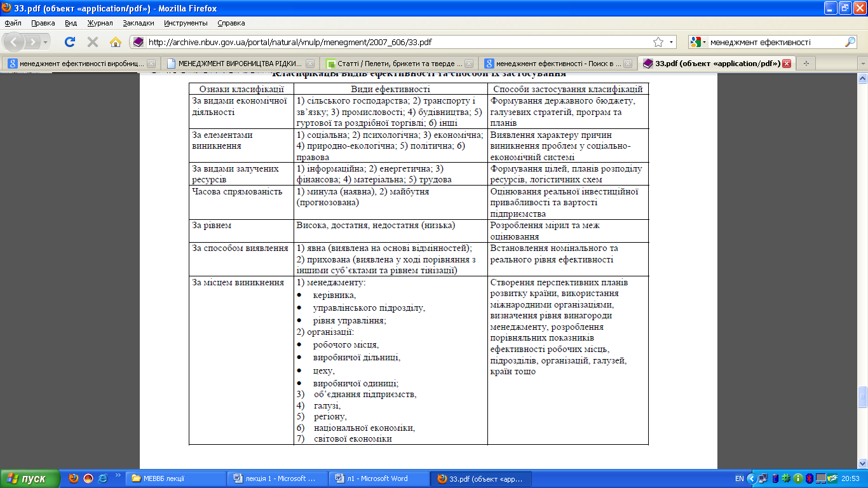Switch to 'лекція 1 - Microsoft' Word taskbar button
868x488 pixels.
tap(278, 478)
